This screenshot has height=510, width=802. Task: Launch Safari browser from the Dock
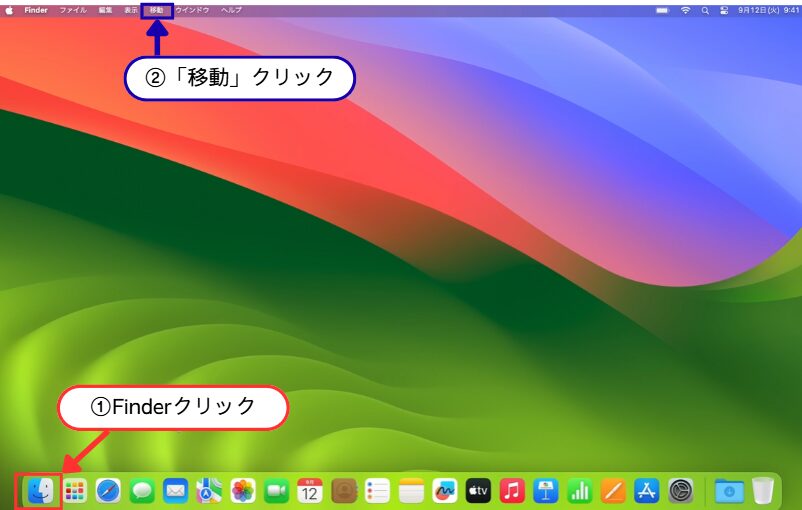[108, 490]
